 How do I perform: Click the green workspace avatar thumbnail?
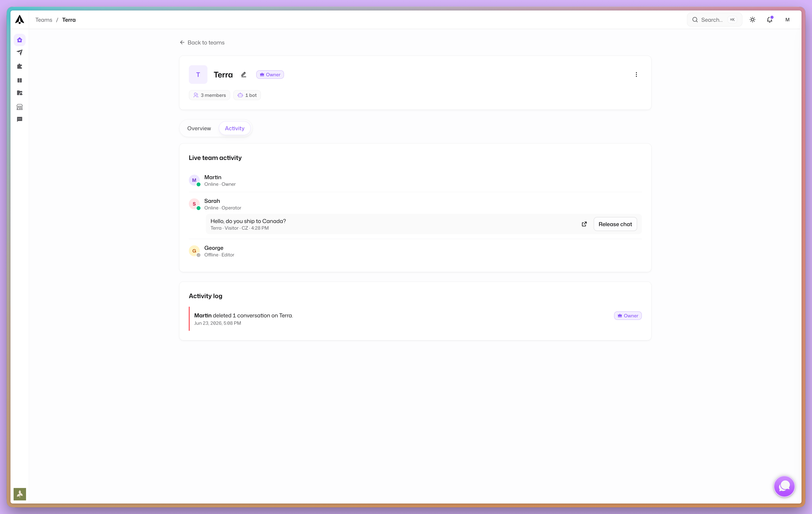[x=20, y=494]
